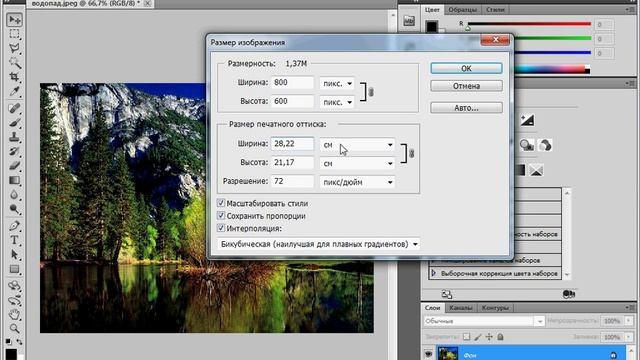Image resolution: width=640 pixels, height=360 pixels.
Task: Click the color spectrum ramp bar
Action: click(x=551, y=70)
